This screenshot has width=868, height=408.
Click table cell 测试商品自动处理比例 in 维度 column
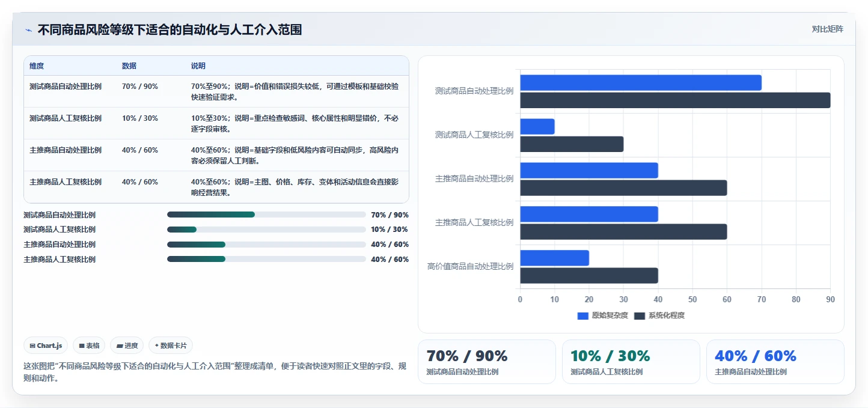pyautogui.click(x=66, y=87)
